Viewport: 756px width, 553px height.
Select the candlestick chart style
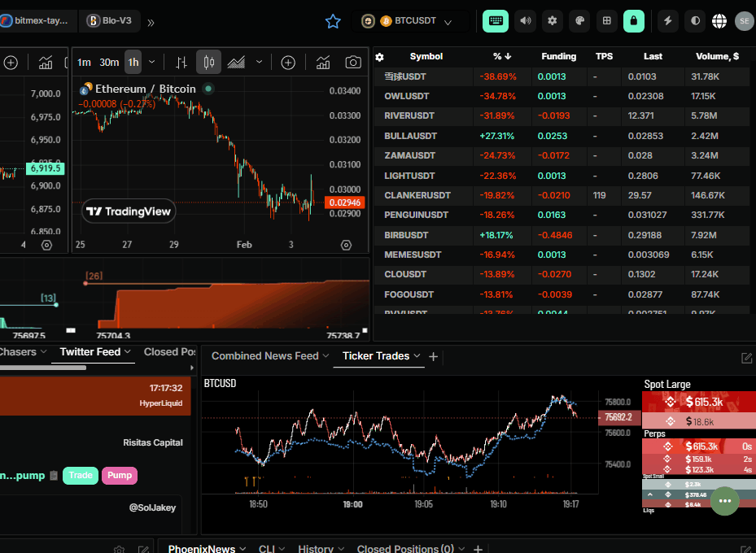(208, 63)
